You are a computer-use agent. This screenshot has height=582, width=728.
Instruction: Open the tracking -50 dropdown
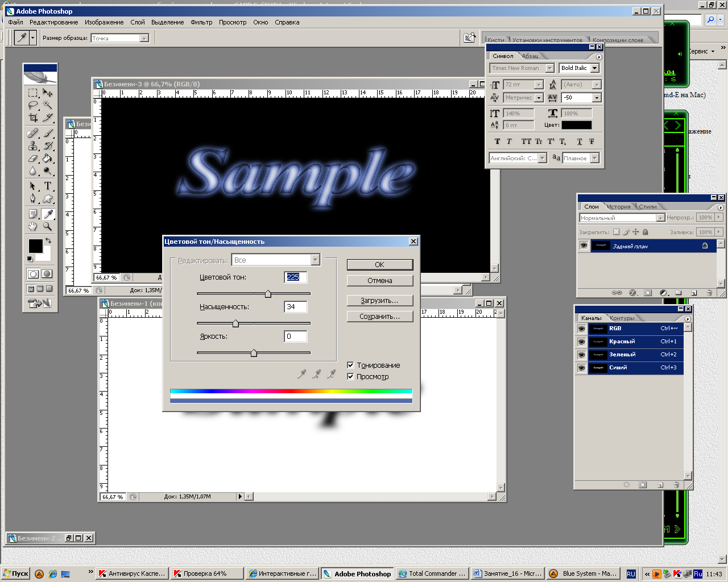(x=597, y=98)
